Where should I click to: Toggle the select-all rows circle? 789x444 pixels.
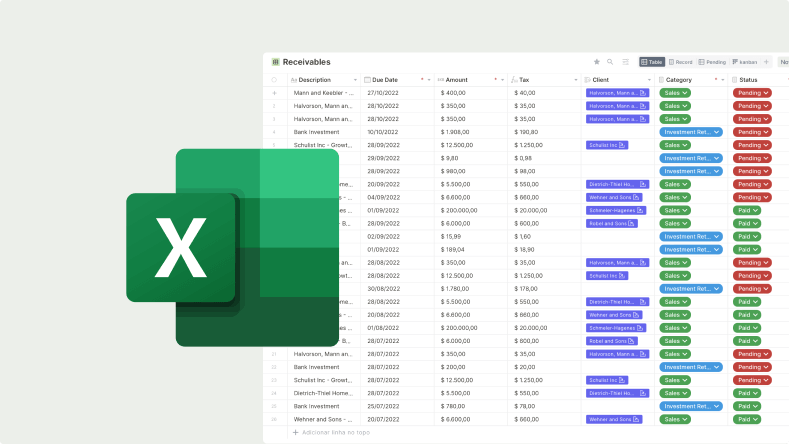point(274,80)
